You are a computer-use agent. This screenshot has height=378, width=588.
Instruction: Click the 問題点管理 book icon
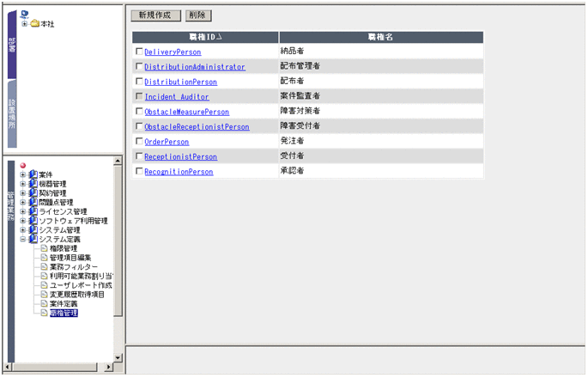[x=33, y=203]
